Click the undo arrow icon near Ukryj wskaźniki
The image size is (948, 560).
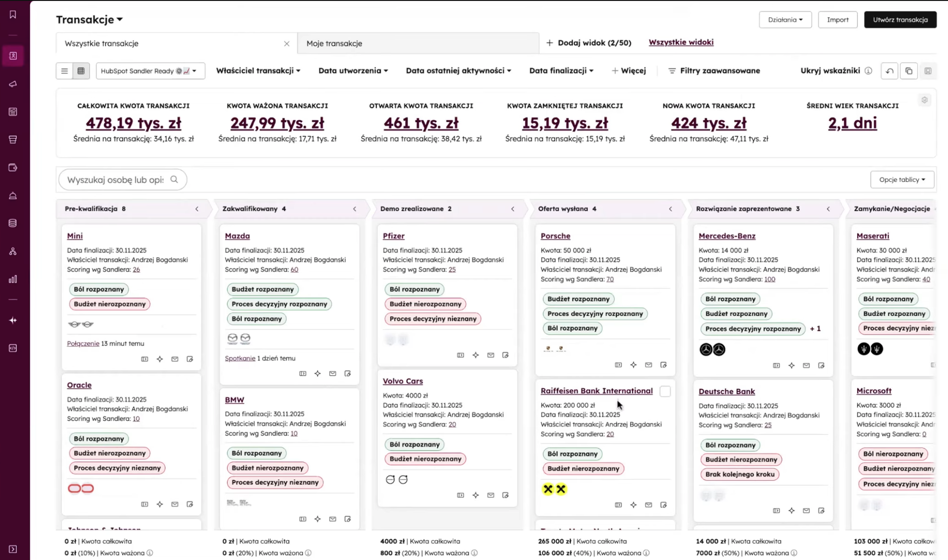click(890, 71)
